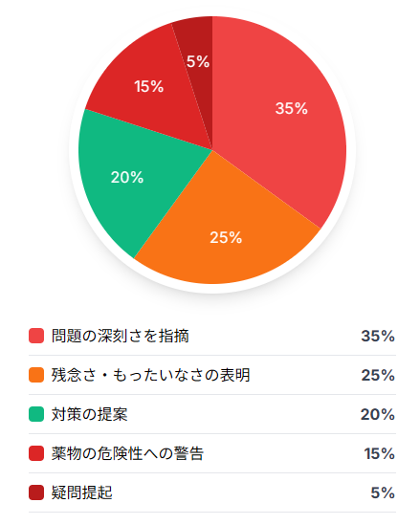Viewport: 420px width, 525px height.
Task: Click the orange legend swatch for 残念さ
Action: [x=36, y=375]
